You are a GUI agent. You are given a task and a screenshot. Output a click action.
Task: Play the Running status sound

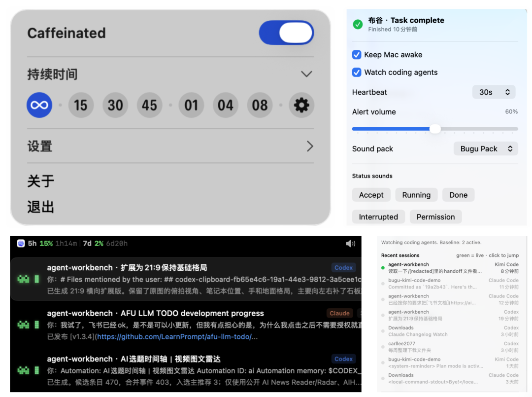(x=416, y=195)
